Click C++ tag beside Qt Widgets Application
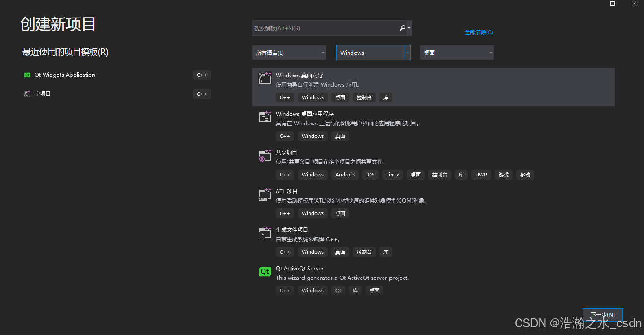The width and height of the screenshot is (644, 335). [x=202, y=75]
